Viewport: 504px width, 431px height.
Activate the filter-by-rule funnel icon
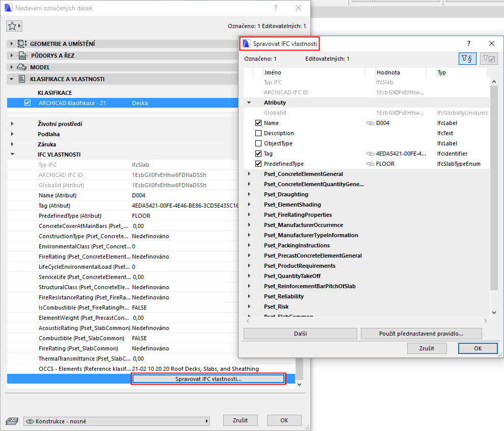click(467, 58)
